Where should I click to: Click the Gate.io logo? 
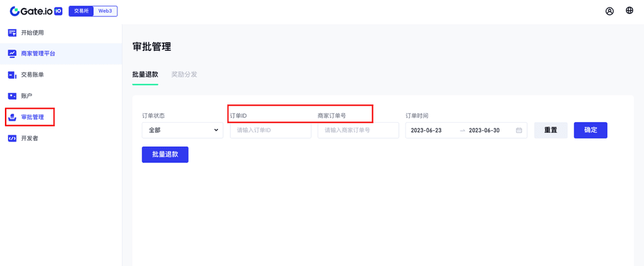36,11
